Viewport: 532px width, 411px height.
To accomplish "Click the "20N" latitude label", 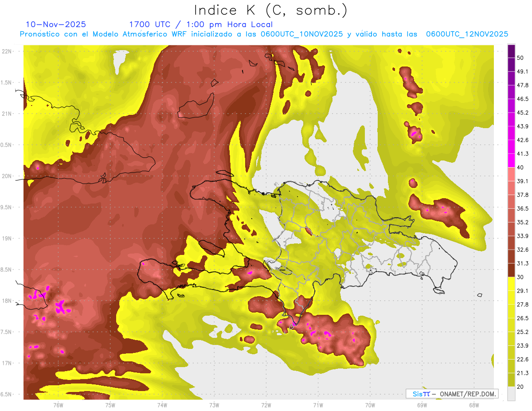I will (7, 176).
